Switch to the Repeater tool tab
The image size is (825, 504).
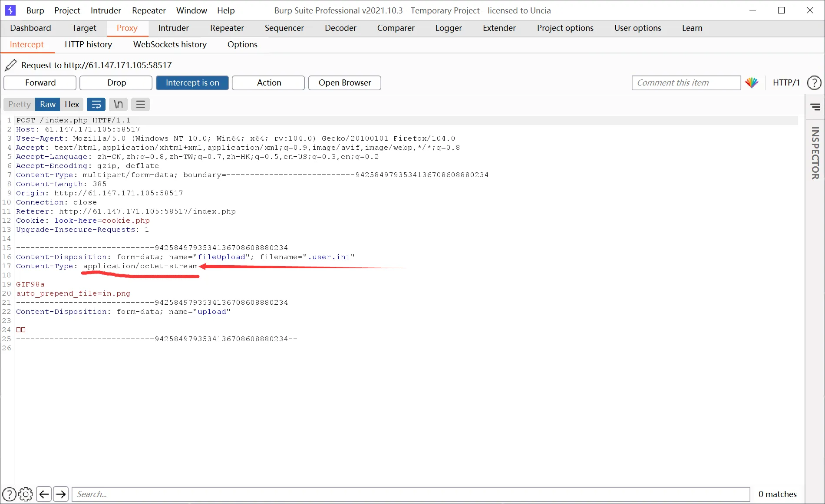tap(227, 28)
